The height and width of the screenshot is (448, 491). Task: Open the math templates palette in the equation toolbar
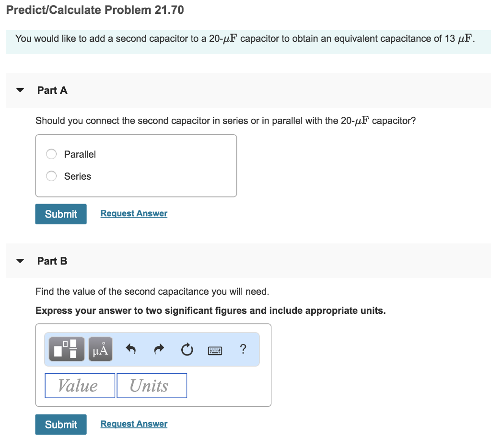tap(66, 349)
